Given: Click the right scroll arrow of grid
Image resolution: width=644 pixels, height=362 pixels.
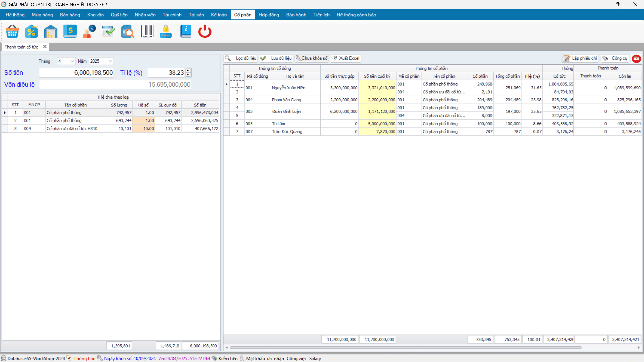Looking at the screenshot, I should coord(639,347).
